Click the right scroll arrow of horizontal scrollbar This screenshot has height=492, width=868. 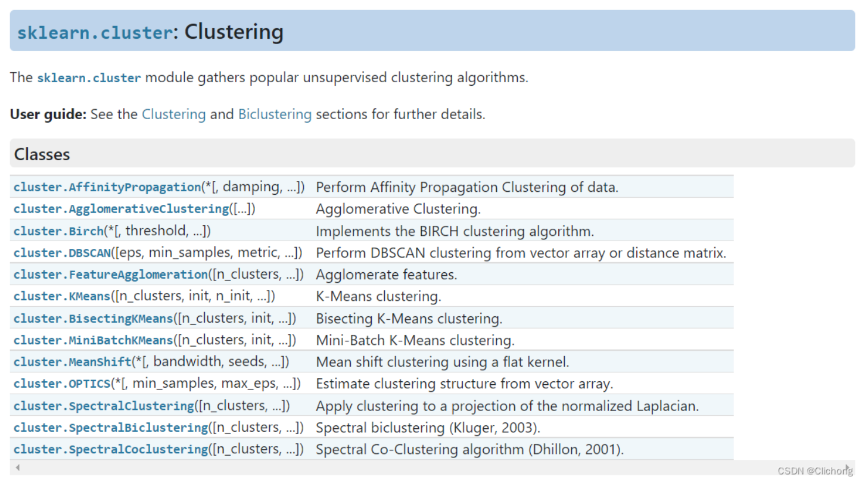(847, 468)
